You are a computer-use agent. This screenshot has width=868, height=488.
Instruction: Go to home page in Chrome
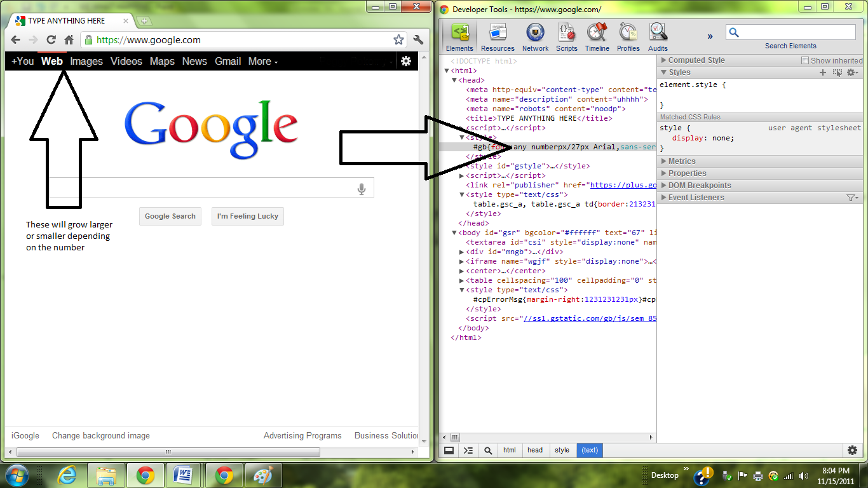click(x=69, y=40)
